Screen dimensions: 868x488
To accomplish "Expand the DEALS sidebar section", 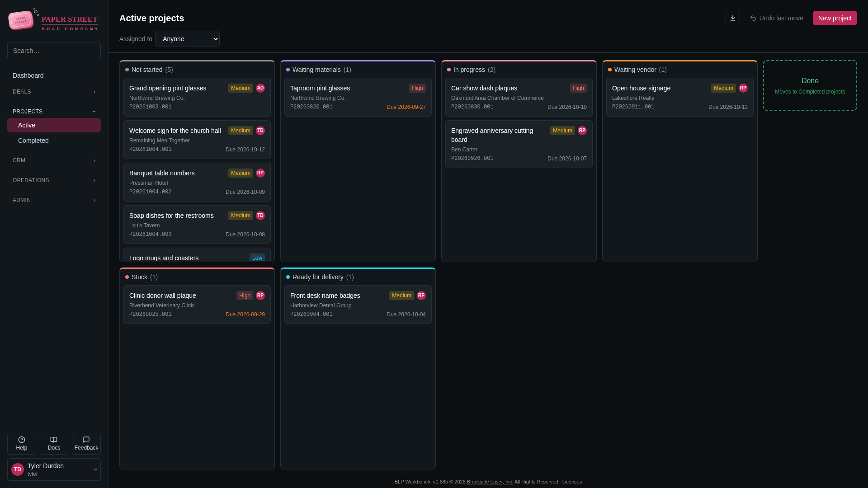I will [54, 92].
